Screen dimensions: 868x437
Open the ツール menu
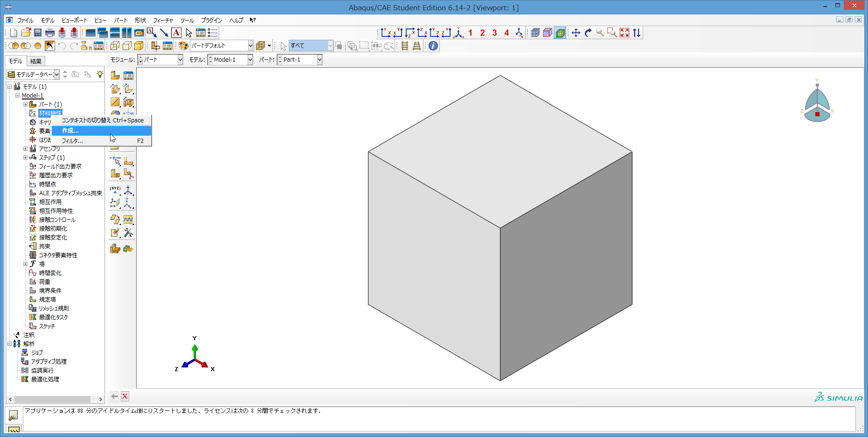187,21
